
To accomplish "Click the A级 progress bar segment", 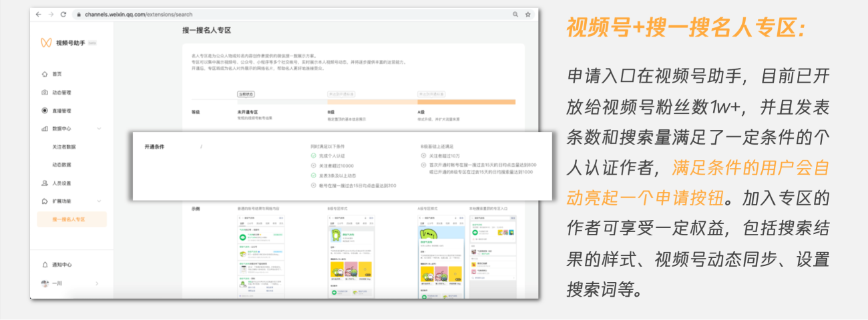I will coord(466,102).
